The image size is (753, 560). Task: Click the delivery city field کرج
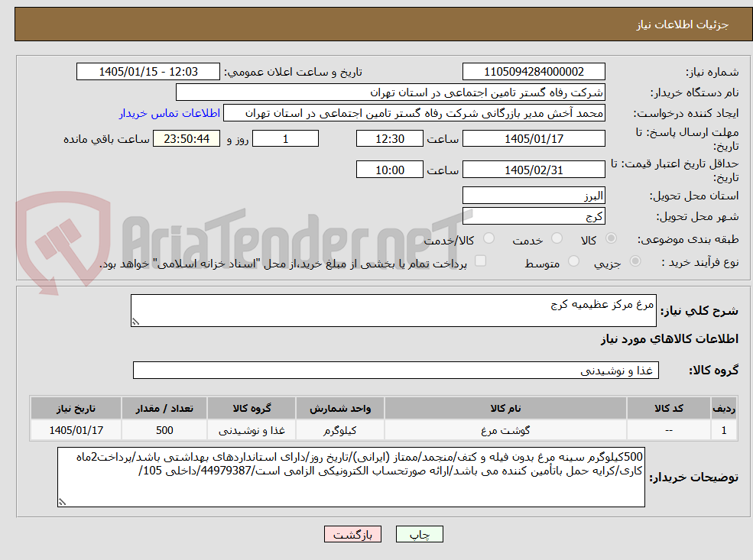click(534, 216)
